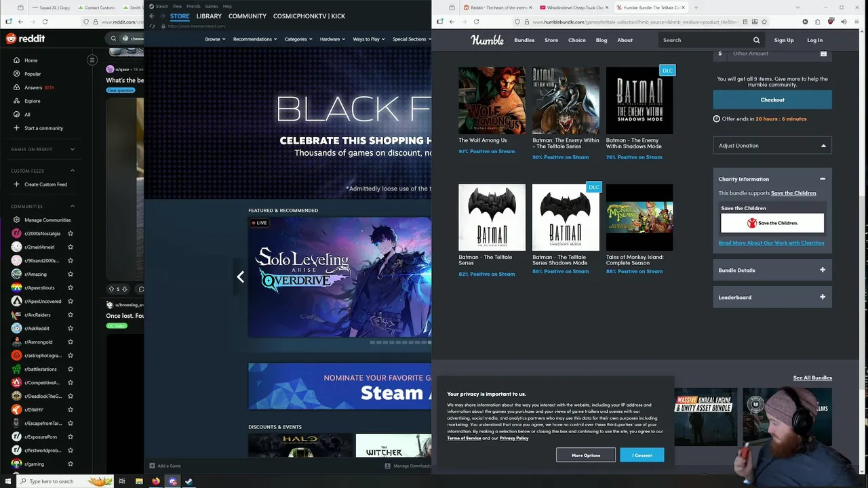Click the Humble logo in the header

point(487,40)
